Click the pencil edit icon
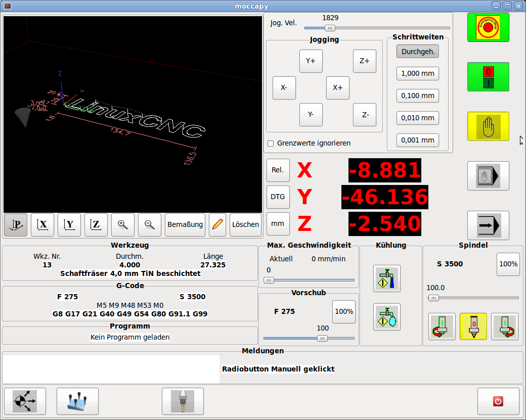Image resolution: width=526 pixels, height=420 pixels. [217, 224]
